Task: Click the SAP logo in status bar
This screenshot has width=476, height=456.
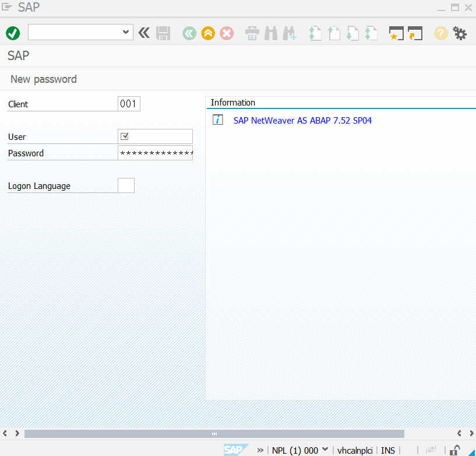Action: 235,450
